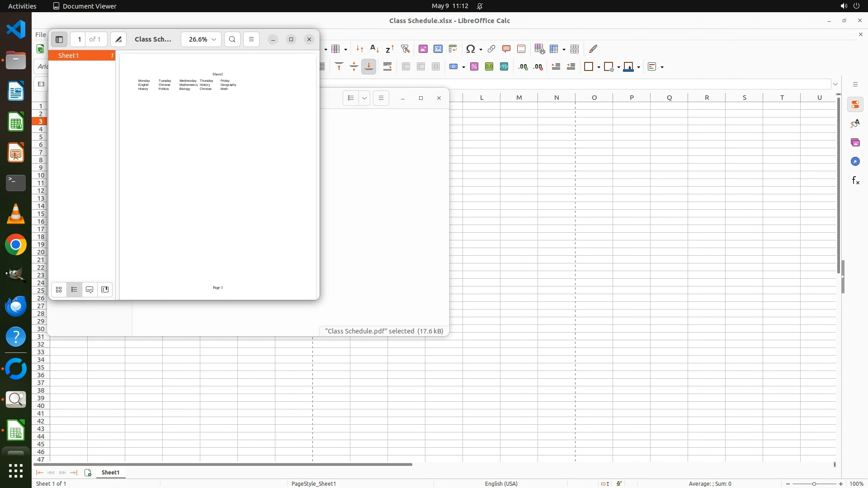Expand the background color dropdown arrow
The width and height of the screenshot is (868, 488).
(x=639, y=67)
